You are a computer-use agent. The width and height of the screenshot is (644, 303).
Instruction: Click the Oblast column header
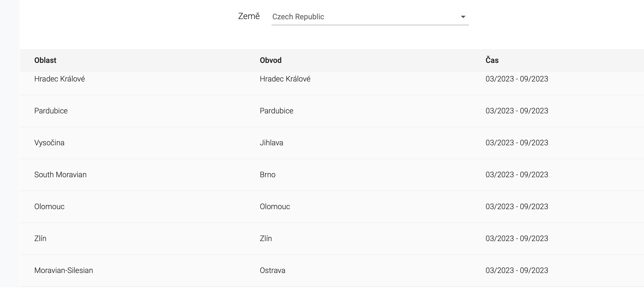click(x=45, y=60)
